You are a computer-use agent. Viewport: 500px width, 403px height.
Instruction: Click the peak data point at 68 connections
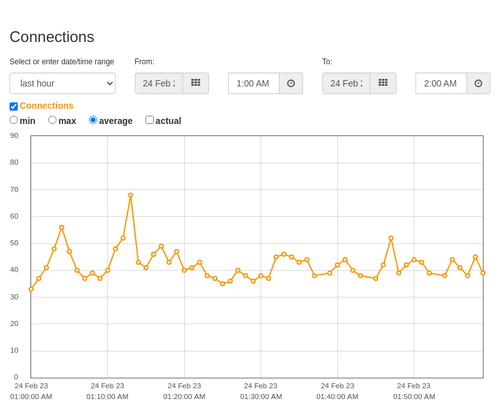point(131,195)
